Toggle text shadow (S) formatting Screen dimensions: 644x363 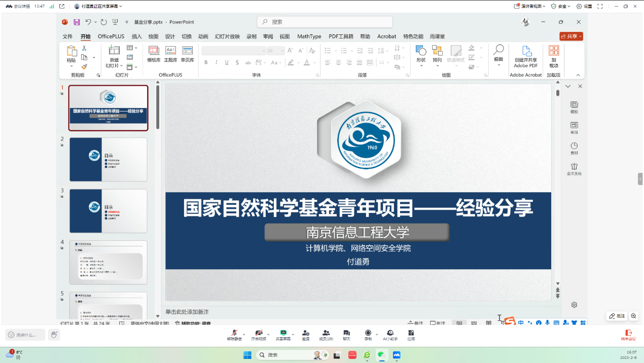(x=237, y=62)
